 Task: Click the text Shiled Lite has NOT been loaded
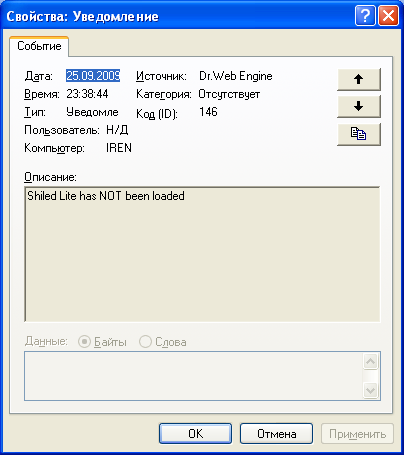pos(106,196)
